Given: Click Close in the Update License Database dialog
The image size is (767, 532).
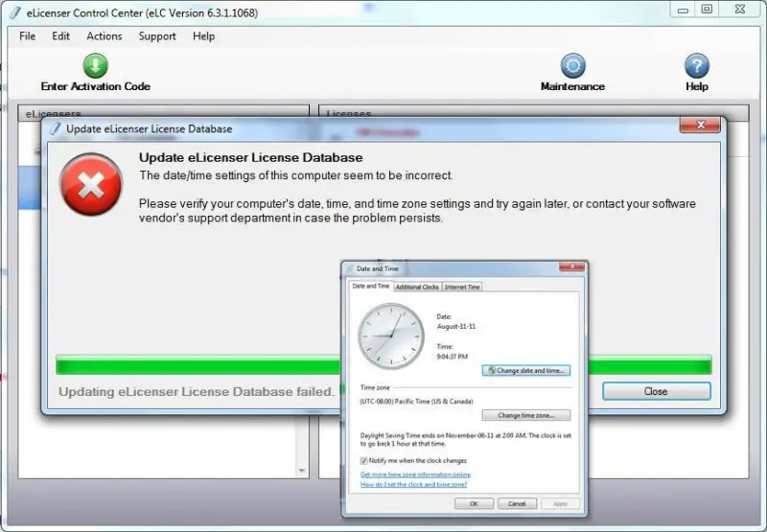Looking at the screenshot, I should (x=656, y=391).
